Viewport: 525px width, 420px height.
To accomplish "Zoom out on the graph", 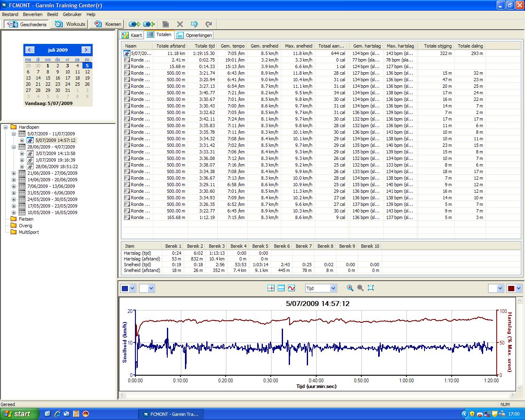I will pos(360,288).
